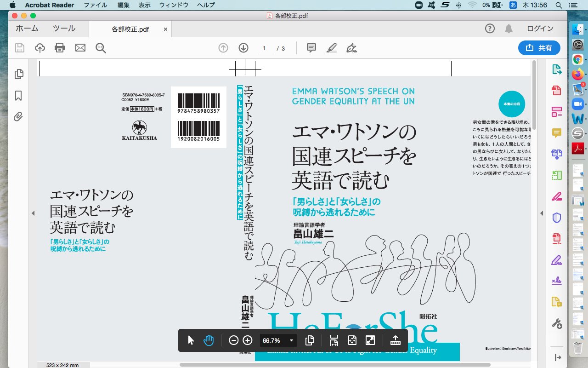This screenshot has height=368, width=588.
Task: Open Combine Files tool in right pane
Action: pos(557,154)
